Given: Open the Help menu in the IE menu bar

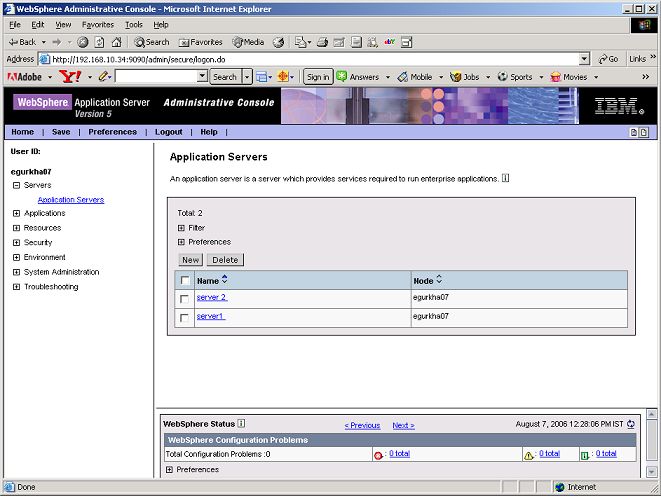Looking at the screenshot, I should click(161, 25).
